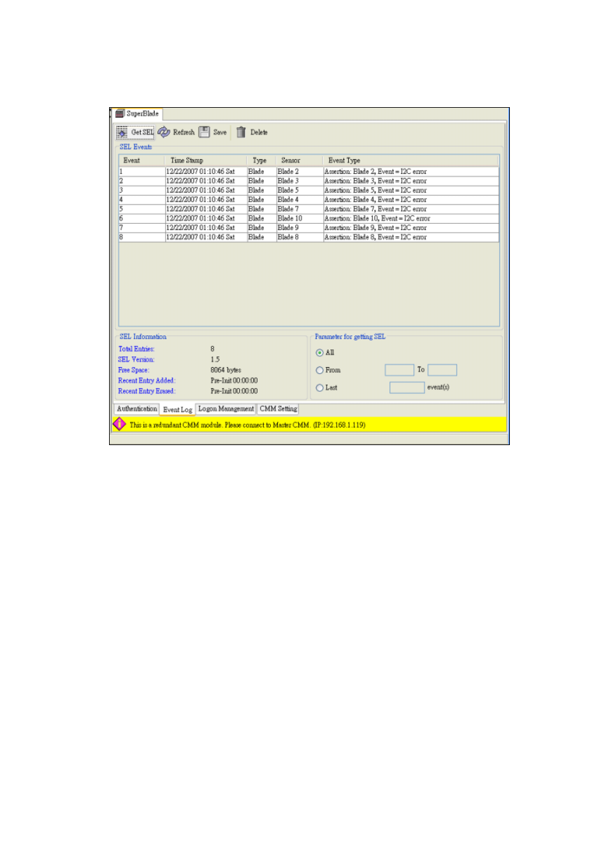Select row with 'Blade 10, Event = I2C error'
605x868 pixels.
click(309, 218)
